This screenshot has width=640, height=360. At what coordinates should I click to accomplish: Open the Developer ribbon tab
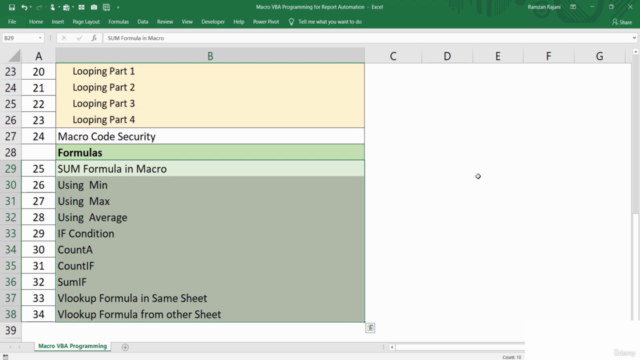click(213, 22)
